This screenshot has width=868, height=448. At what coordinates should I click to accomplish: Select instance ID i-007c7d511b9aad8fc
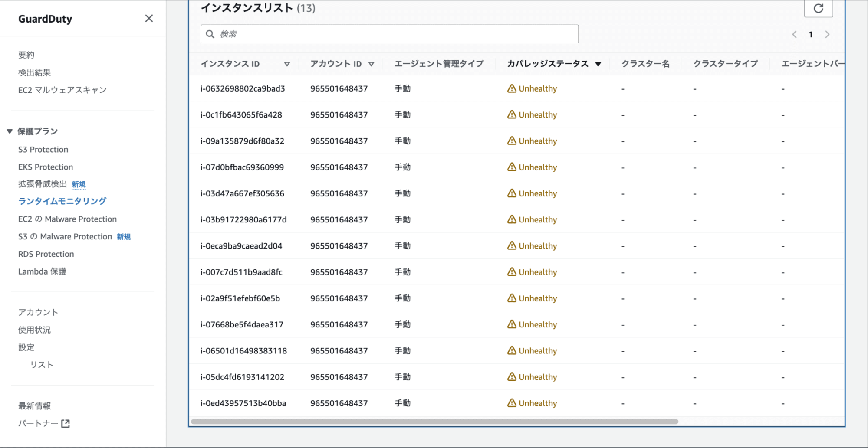pos(241,272)
